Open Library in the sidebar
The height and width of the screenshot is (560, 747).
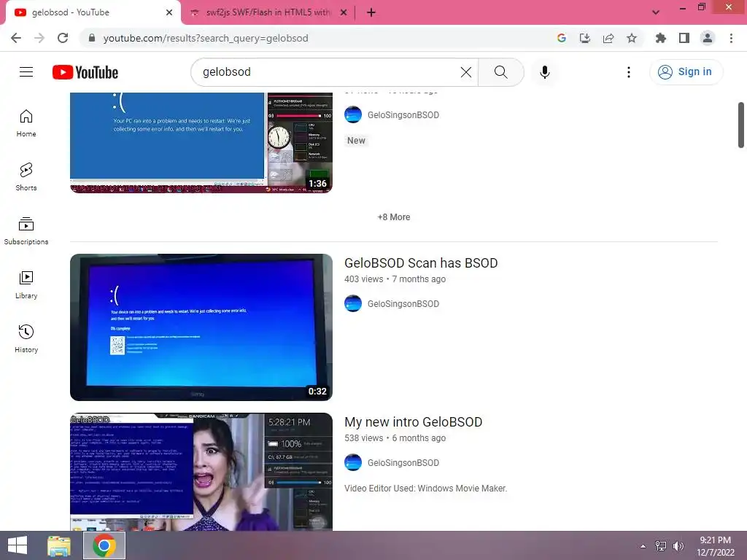pyautogui.click(x=26, y=285)
